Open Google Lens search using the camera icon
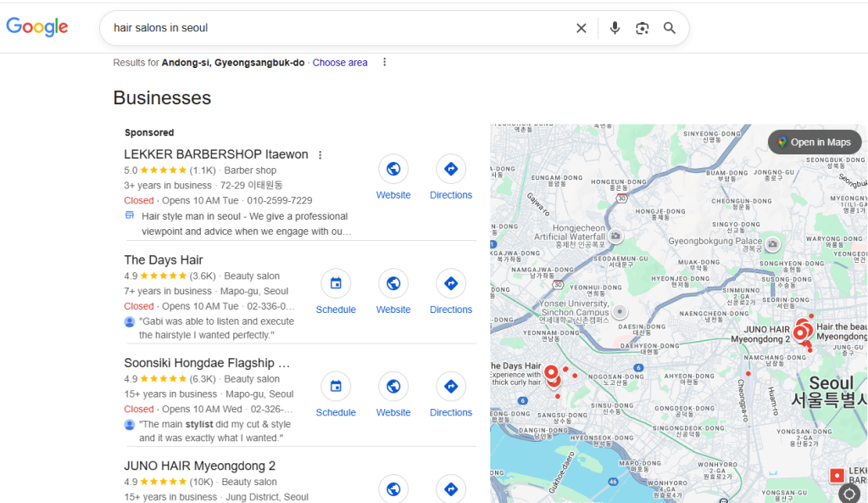Viewport: 868px width, 503px height. pyautogui.click(x=642, y=27)
